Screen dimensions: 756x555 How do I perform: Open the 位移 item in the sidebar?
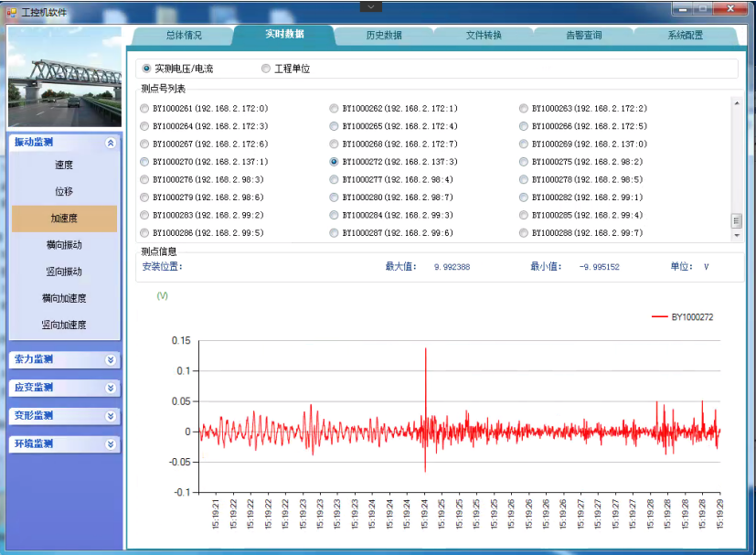pyautogui.click(x=64, y=192)
